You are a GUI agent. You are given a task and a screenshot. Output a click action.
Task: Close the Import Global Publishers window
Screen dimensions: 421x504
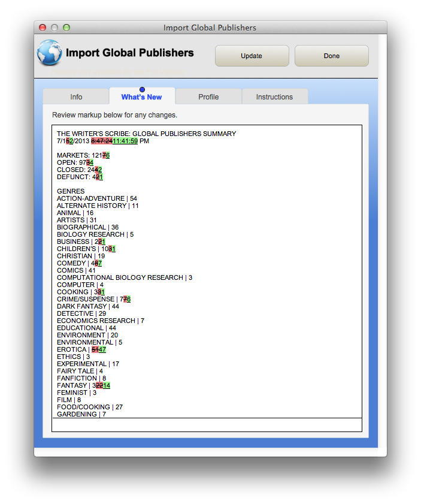point(43,28)
